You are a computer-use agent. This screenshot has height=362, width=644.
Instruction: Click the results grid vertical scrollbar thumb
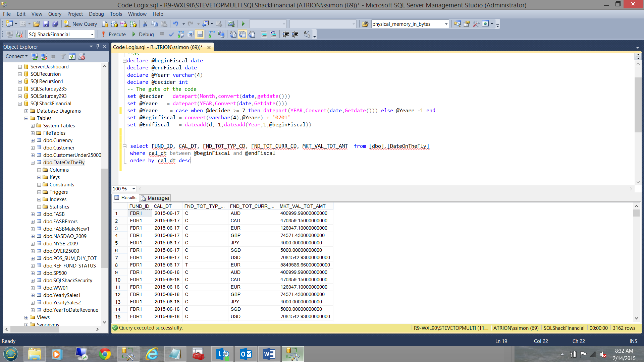point(636,213)
